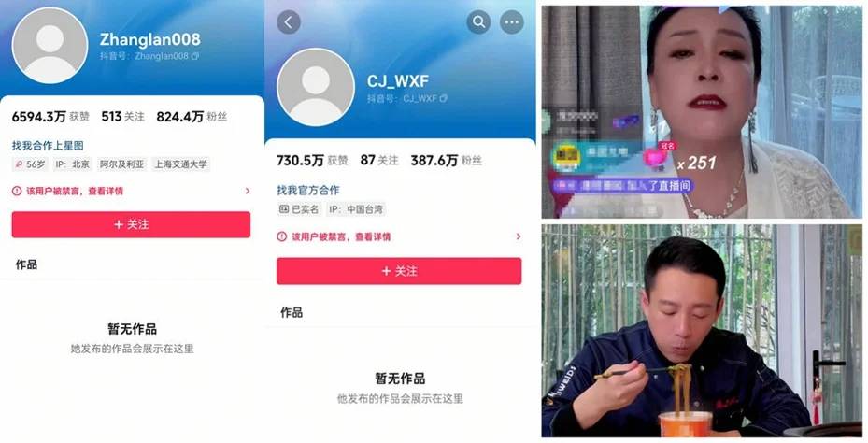Screen dimensions: 868x443
Task: Select 作品 tab on Zhanglan008 profile
Action: click(26, 264)
